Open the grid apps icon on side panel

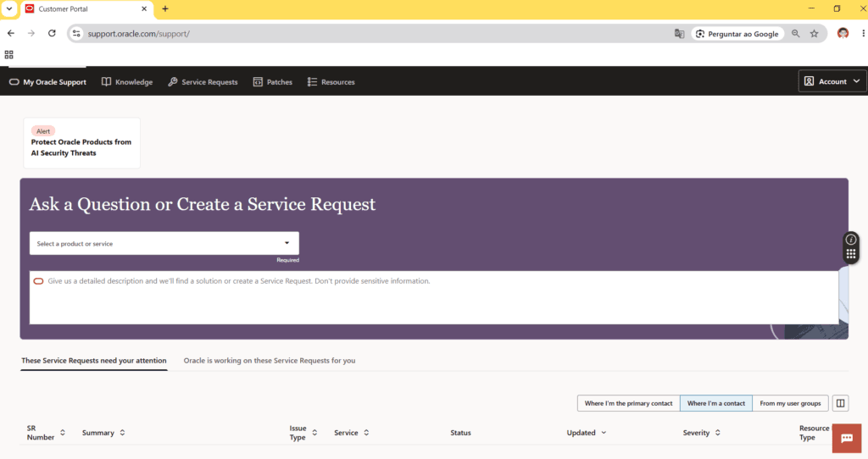(851, 254)
